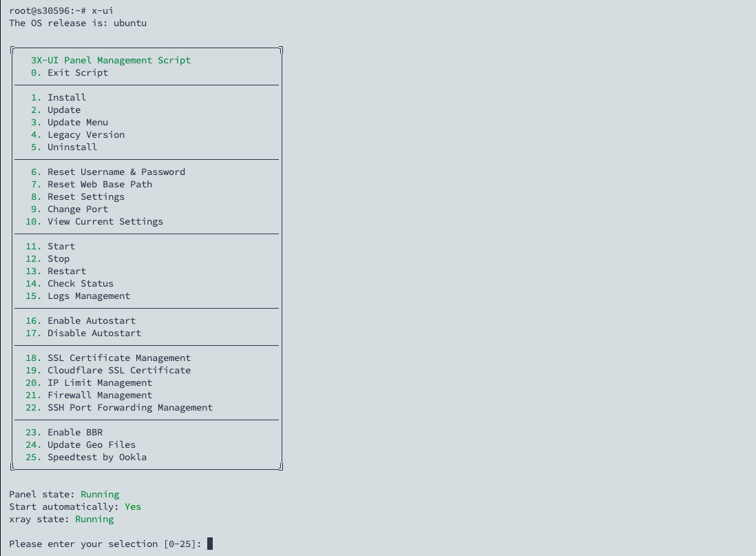The width and height of the screenshot is (756, 556).
Task: Select the Legacy Version option
Action: point(85,135)
